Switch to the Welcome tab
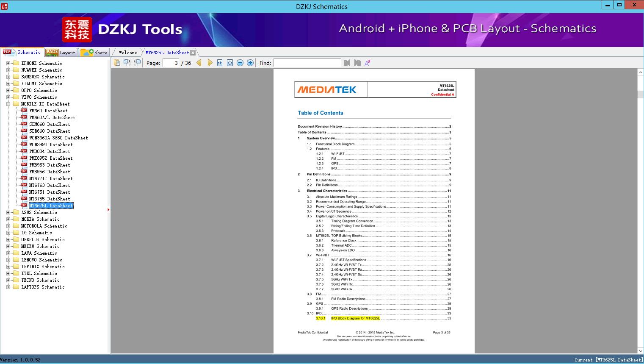The width and height of the screenshot is (644, 364). point(128,53)
